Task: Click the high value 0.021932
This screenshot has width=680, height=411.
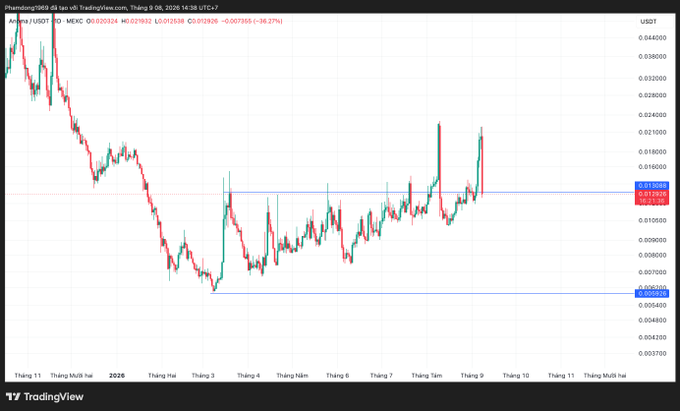Action: (x=138, y=21)
